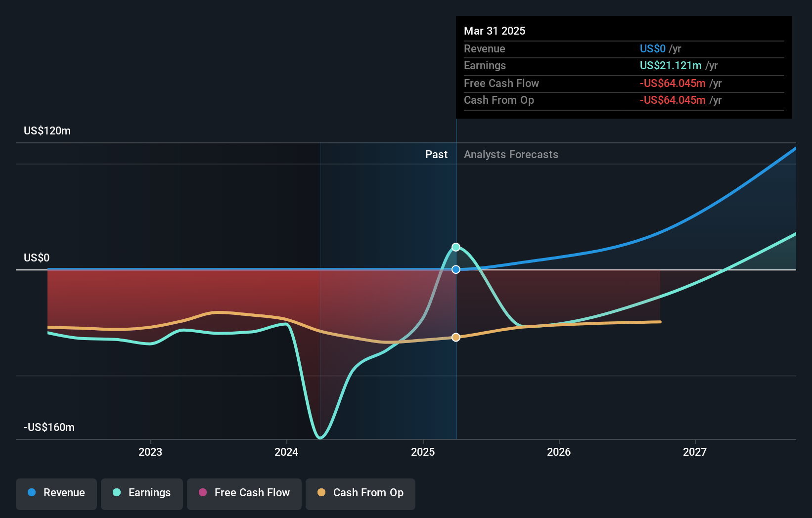Select the 2023 x-axis label

[150, 452]
